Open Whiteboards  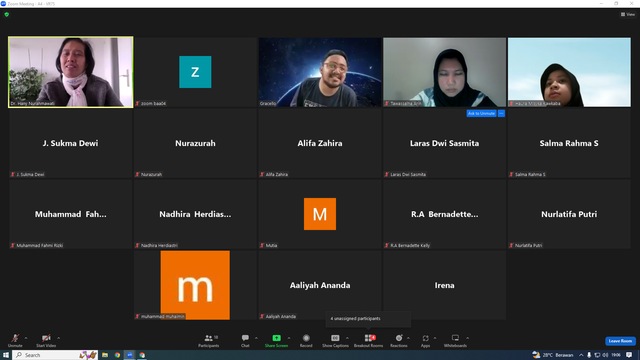455,340
